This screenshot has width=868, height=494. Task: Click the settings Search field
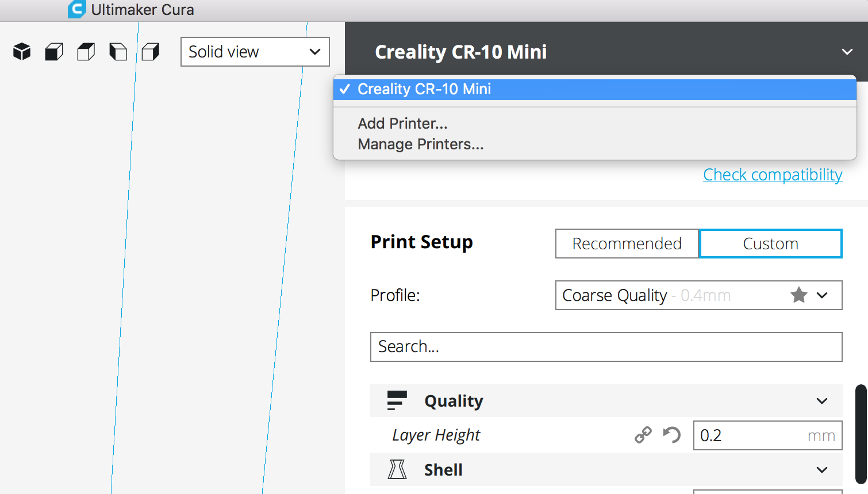pos(606,347)
